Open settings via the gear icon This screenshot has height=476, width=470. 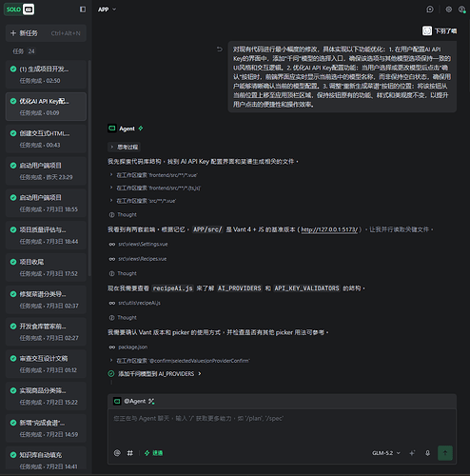[448, 10]
